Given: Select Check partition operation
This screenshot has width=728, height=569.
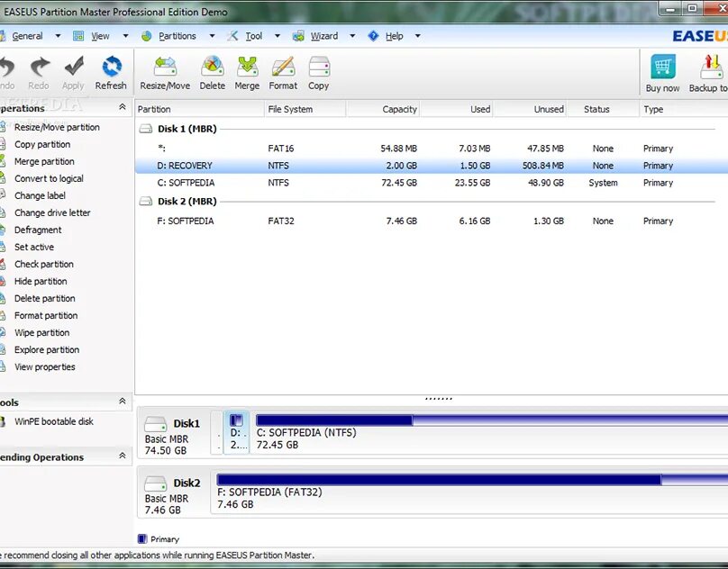Looking at the screenshot, I should [43, 264].
